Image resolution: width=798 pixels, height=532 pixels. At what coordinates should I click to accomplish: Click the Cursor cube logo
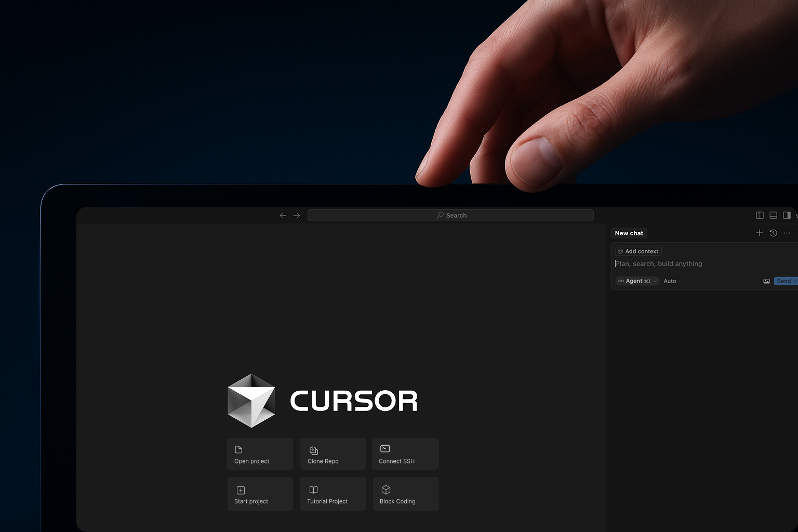point(251,401)
